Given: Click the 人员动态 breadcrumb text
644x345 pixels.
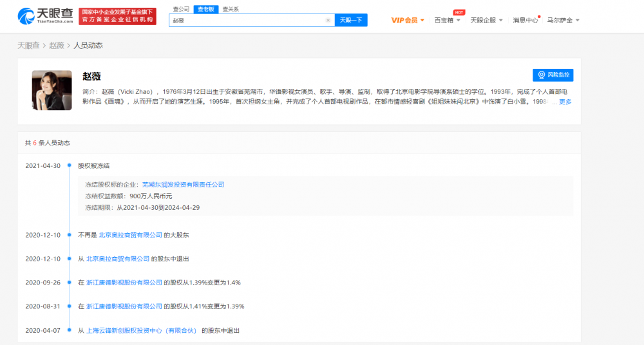Looking at the screenshot, I should (x=88, y=46).
